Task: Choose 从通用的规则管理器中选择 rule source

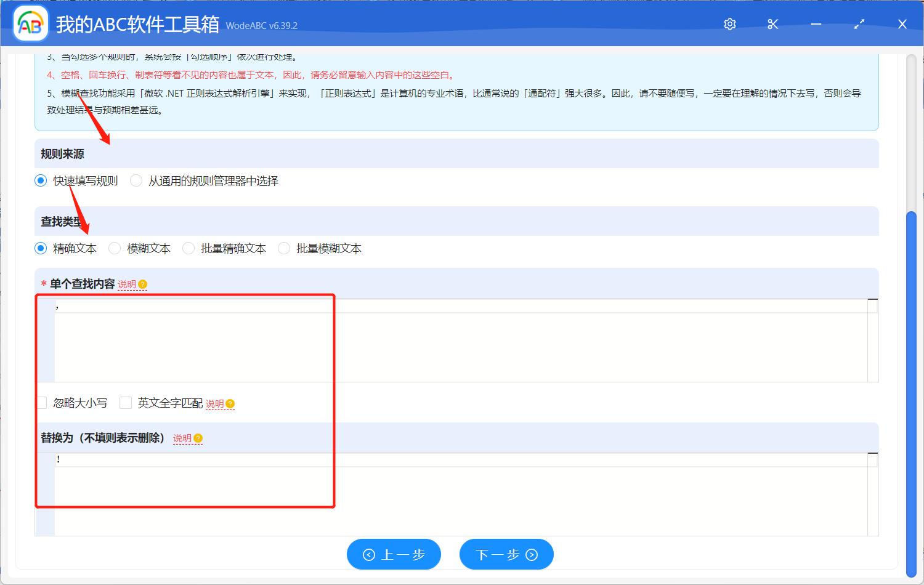Action: point(136,180)
